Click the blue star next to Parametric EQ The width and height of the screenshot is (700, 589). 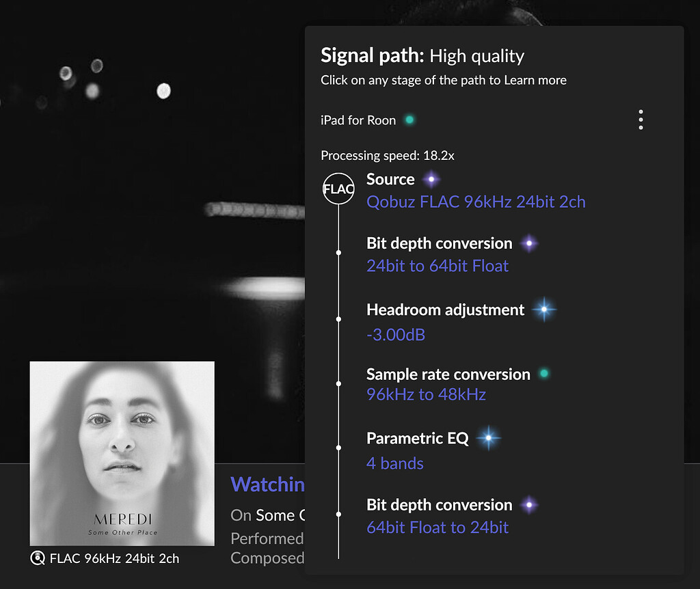tap(490, 438)
